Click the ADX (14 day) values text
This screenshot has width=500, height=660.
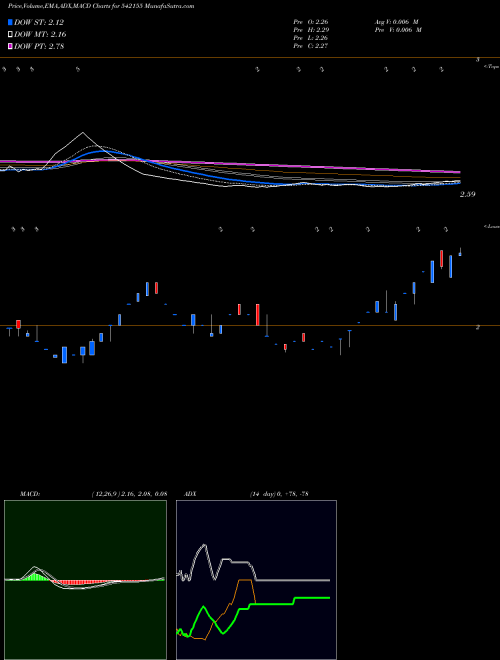pos(279,494)
